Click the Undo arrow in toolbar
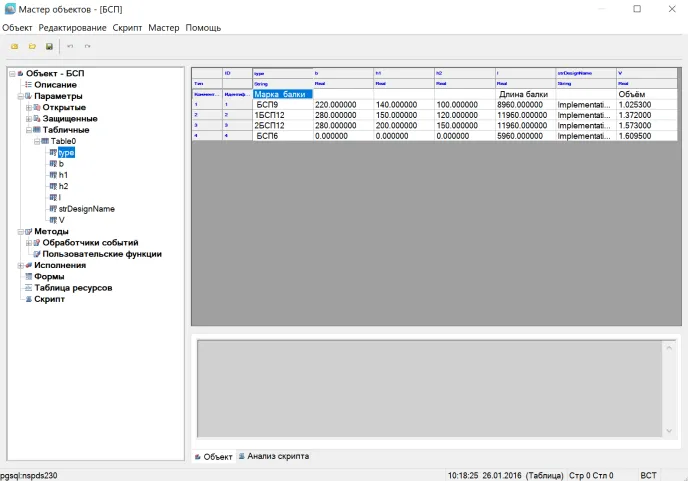This screenshot has height=481, width=688. tap(70, 47)
